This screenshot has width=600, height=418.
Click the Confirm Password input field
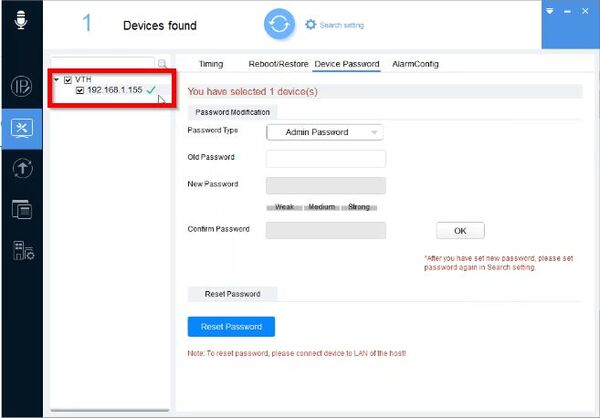pyautogui.click(x=326, y=230)
